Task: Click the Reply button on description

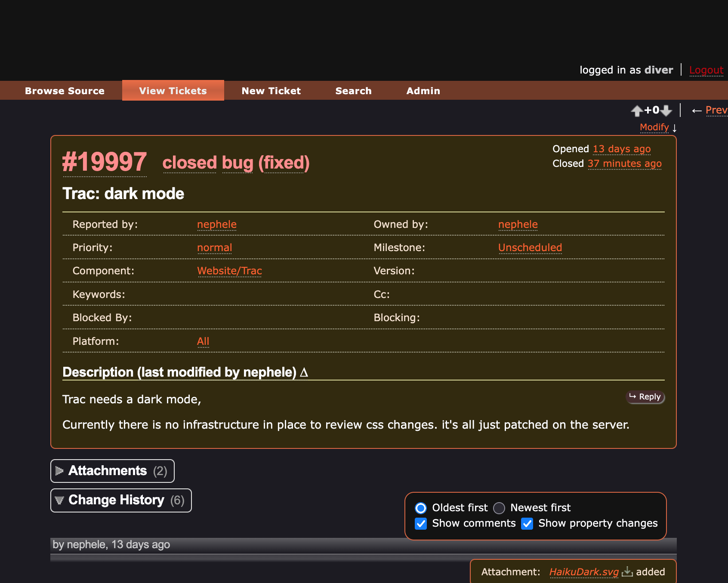Action: 645,397
